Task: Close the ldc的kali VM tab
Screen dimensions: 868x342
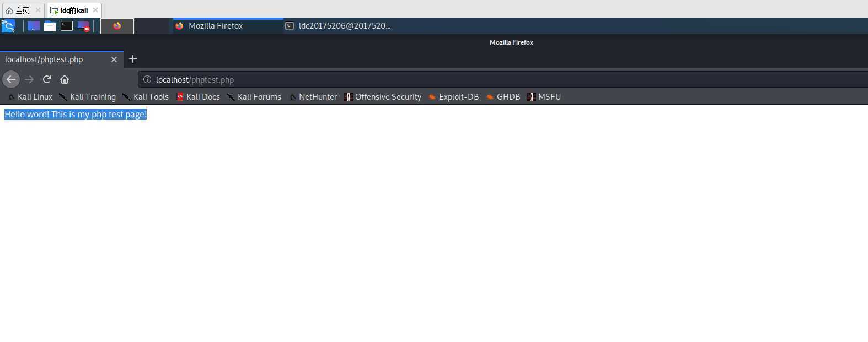Action: (95, 10)
